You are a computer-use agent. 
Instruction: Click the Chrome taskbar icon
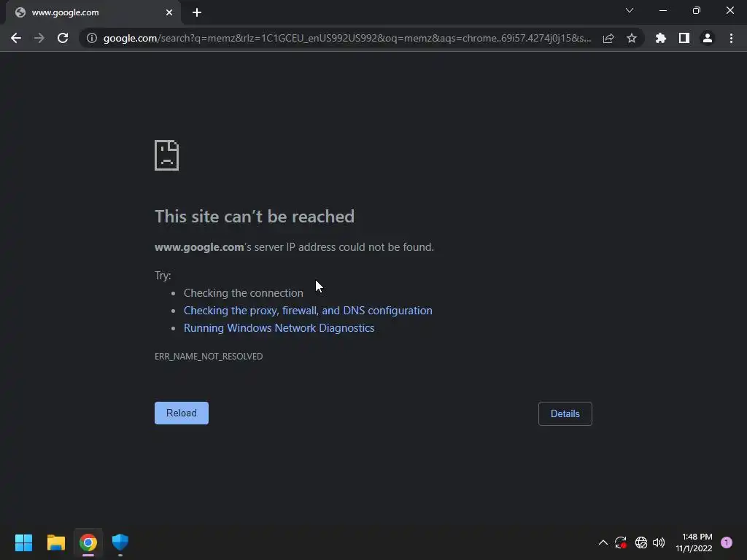click(88, 542)
